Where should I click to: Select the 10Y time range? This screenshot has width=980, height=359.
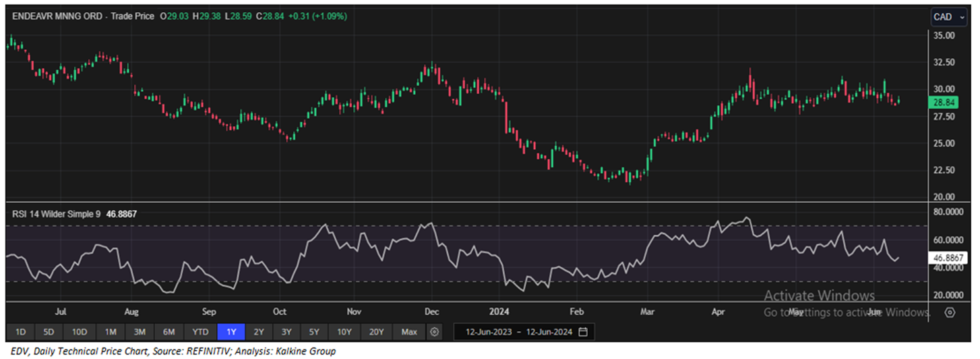(x=344, y=332)
